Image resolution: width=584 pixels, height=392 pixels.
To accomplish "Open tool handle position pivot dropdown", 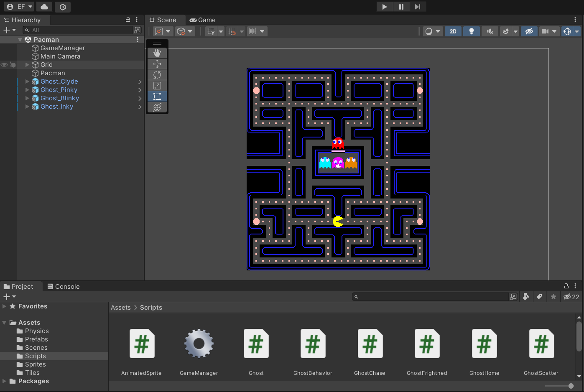I will tap(163, 31).
